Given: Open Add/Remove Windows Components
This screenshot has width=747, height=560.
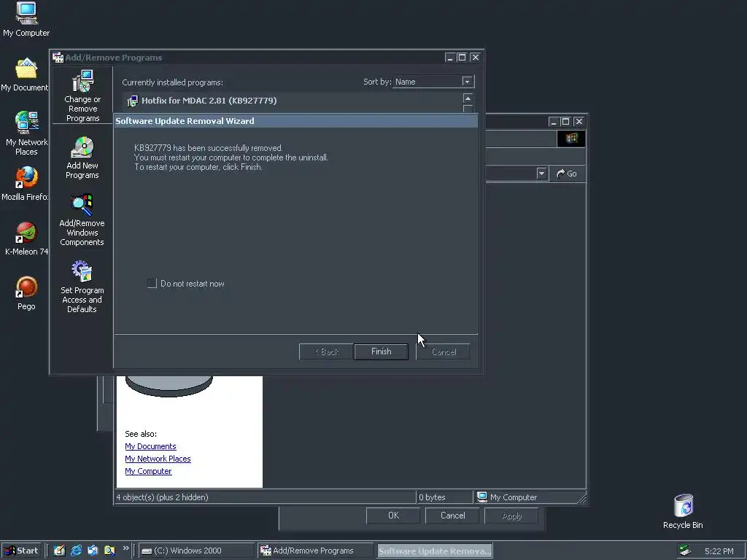Looking at the screenshot, I should click(x=82, y=220).
